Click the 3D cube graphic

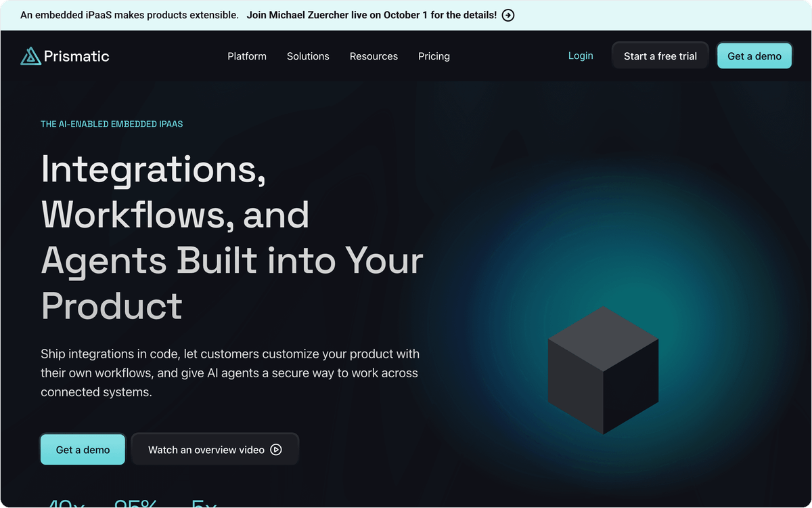click(603, 370)
